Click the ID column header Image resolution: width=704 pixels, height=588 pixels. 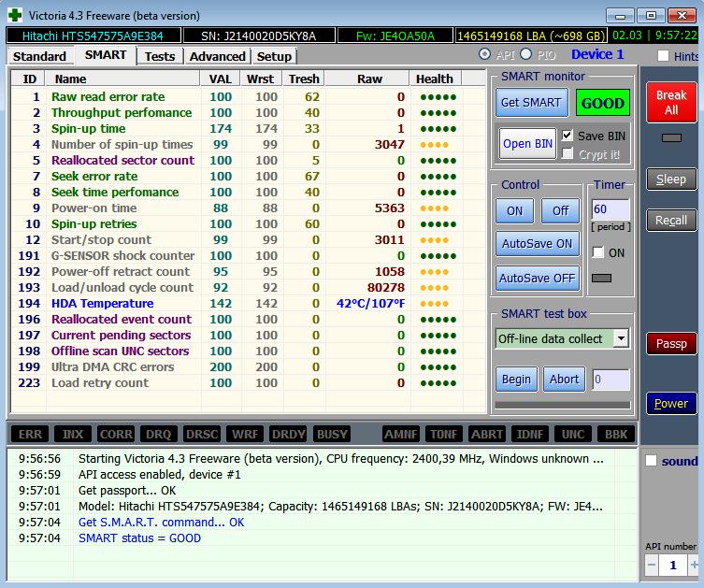pos(28,79)
